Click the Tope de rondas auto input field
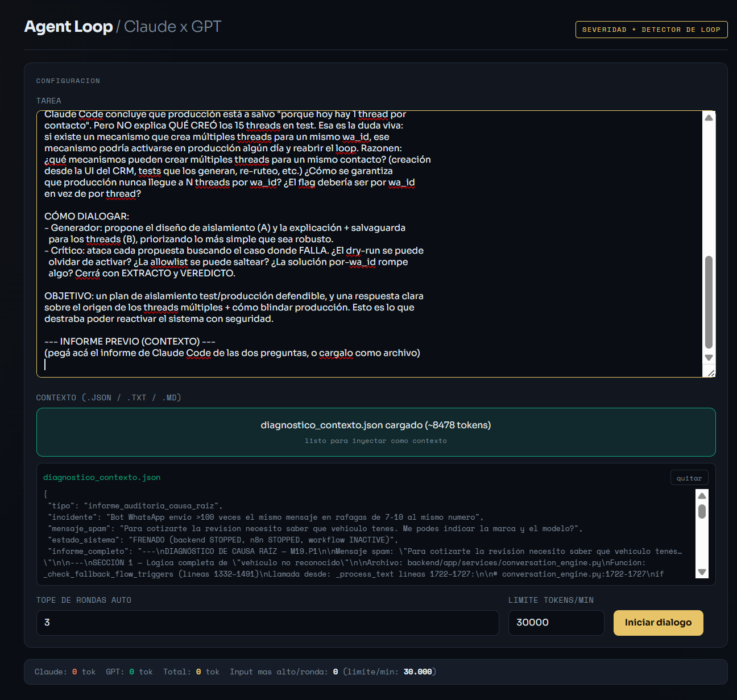This screenshot has width=737, height=700. [x=267, y=623]
